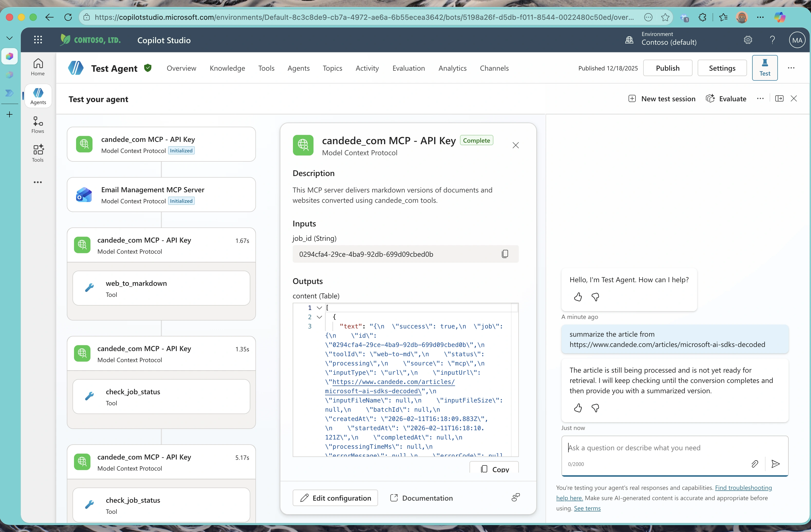Open Edit configuration for the MCP tool
This screenshot has height=532, width=811.
[x=335, y=498]
